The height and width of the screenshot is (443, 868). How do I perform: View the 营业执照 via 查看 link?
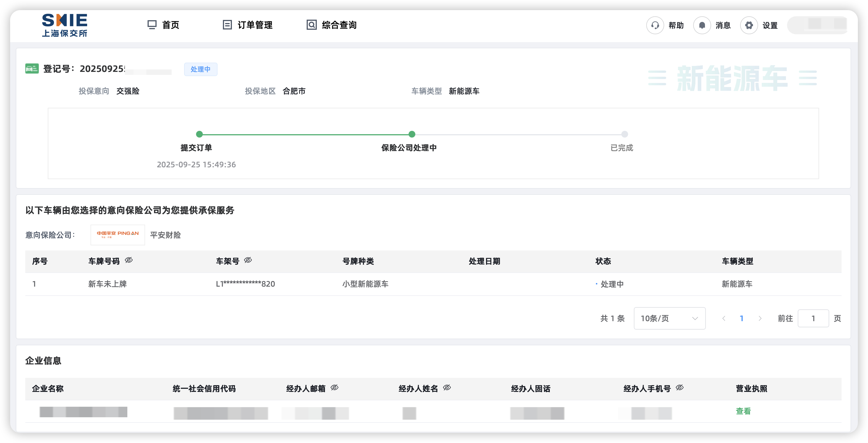click(x=743, y=411)
